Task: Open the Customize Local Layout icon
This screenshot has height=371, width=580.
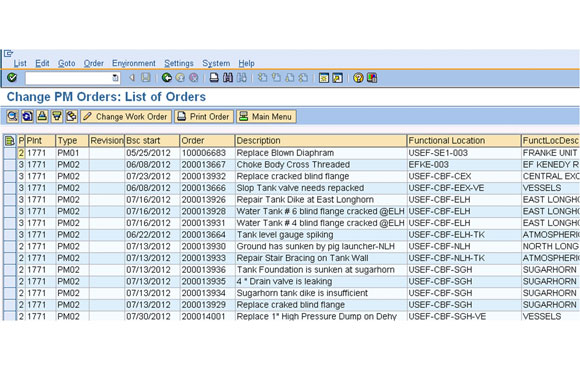Action: [x=372, y=78]
